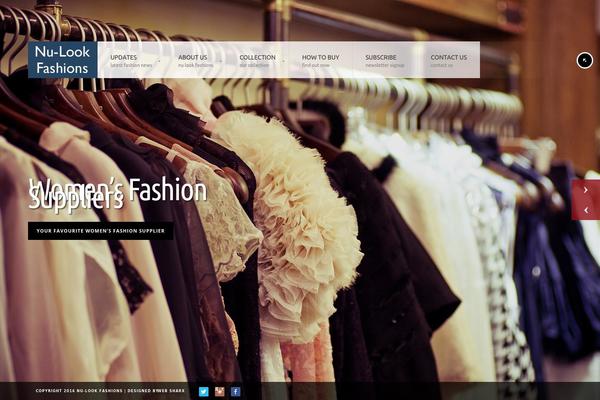Viewport: 600px width, 400px height.
Task: Click the Nu-Look Fashions logo
Action: [62, 59]
